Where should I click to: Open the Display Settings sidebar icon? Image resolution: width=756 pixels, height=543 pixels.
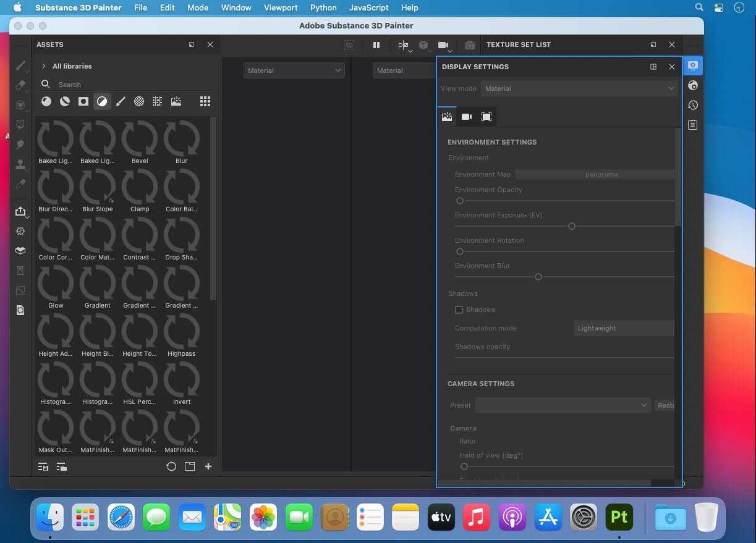(x=692, y=65)
